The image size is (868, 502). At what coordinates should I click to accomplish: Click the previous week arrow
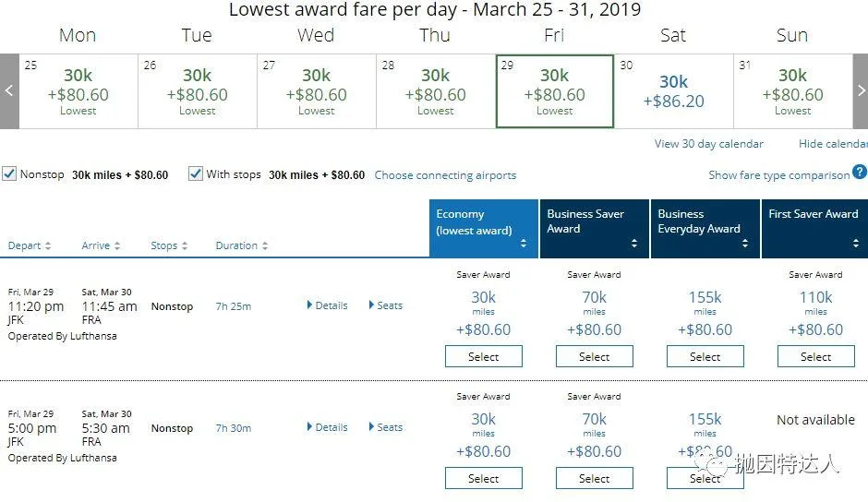[x=9, y=91]
